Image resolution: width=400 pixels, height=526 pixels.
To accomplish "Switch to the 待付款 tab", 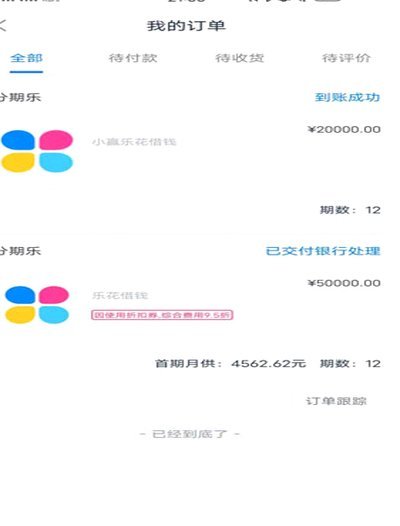I will (x=133, y=58).
